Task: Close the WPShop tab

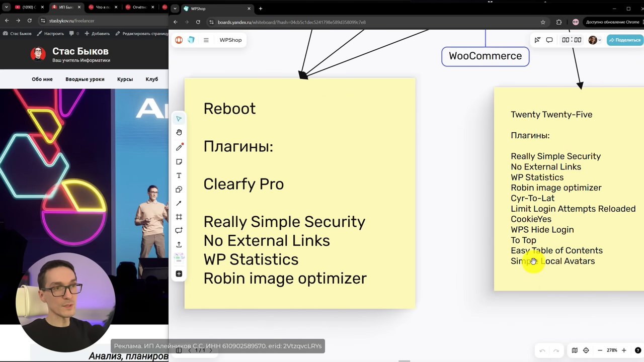Action: tap(249, 9)
